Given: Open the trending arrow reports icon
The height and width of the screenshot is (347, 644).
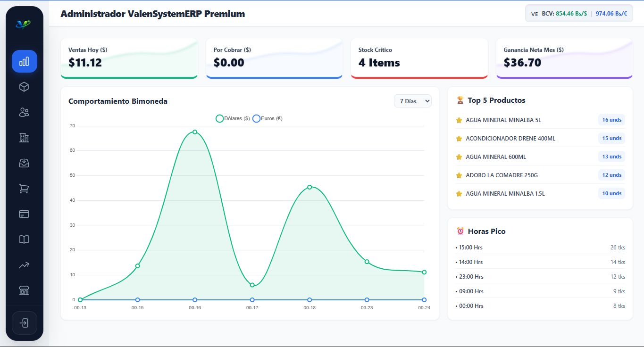Looking at the screenshot, I should (24, 265).
